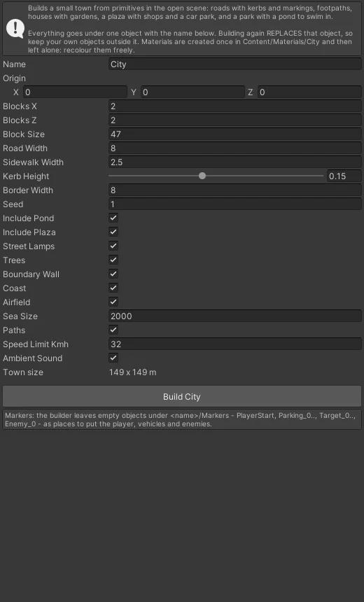
Task: Select the Seed value field
Action: point(235,204)
